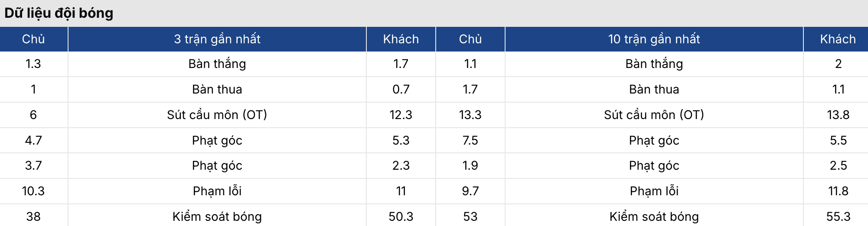Click the 38 possession value for home team
Screen dimensions: 868x226
point(33,216)
